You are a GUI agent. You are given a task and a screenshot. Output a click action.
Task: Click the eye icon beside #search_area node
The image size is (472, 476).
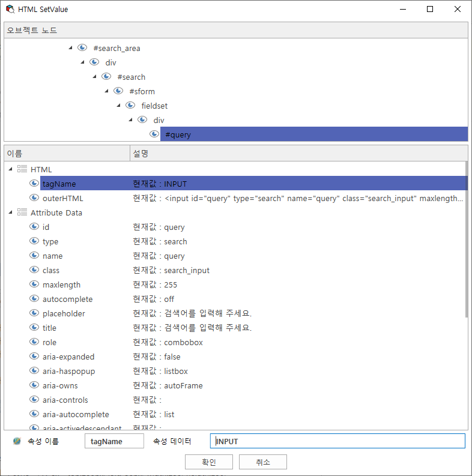point(82,47)
